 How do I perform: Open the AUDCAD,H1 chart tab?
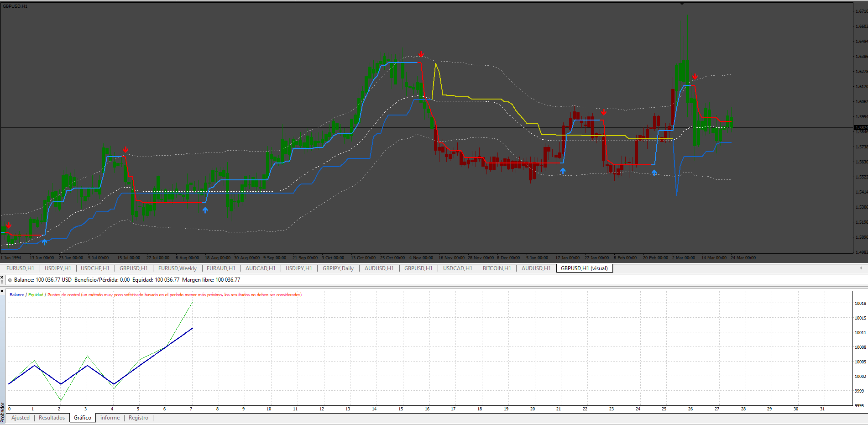[x=261, y=268]
